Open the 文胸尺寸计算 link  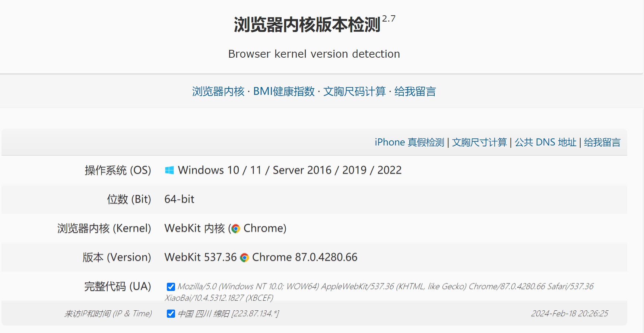click(479, 142)
